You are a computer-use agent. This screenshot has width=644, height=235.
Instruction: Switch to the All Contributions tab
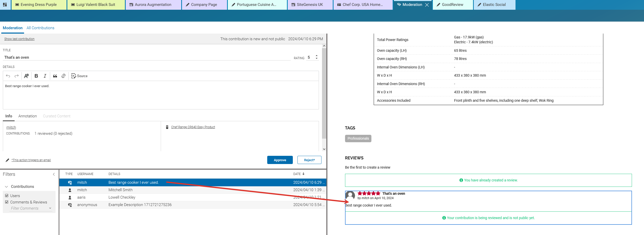click(x=40, y=28)
